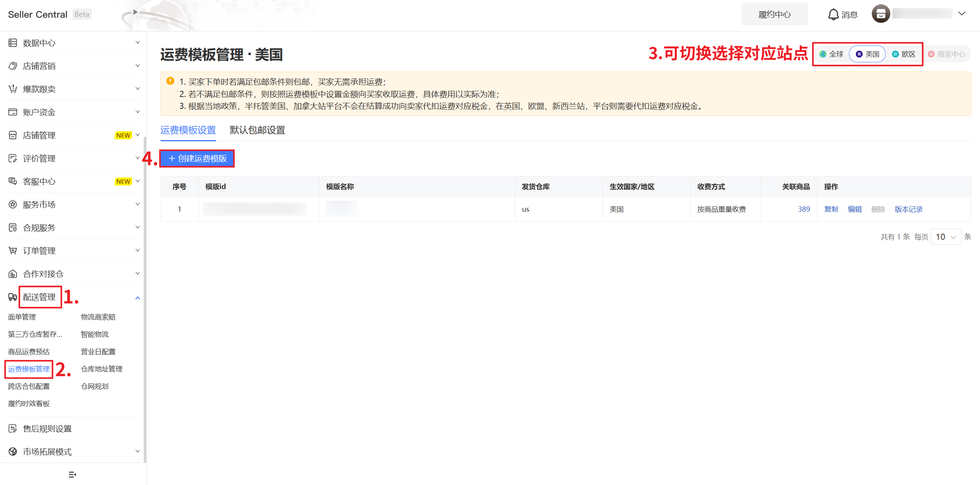Click the 服务市场 star icon
Image resolution: width=980 pixels, height=485 pixels.
pos(13,204)
